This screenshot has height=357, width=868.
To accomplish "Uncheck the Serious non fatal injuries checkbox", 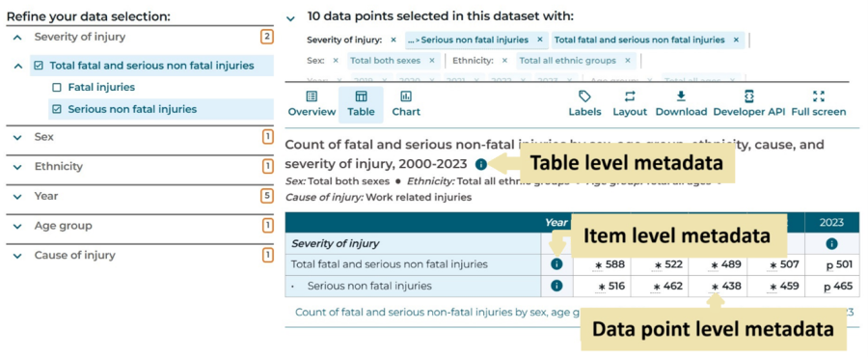I will [57, 110].
